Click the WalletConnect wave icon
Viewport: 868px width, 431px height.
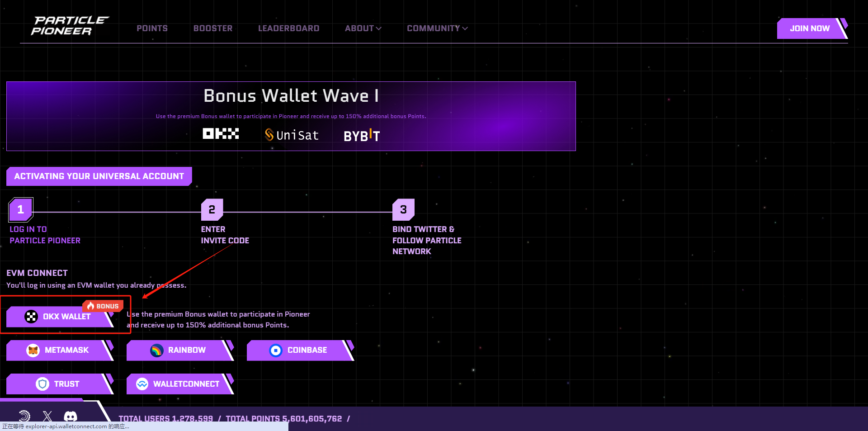[142, 384]
